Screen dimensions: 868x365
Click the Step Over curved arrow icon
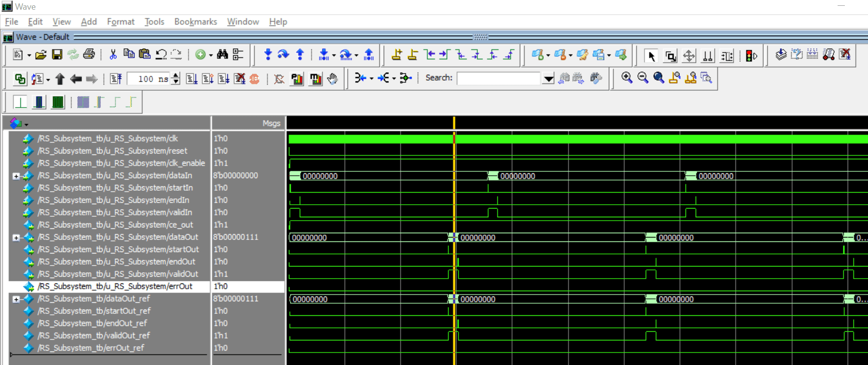point(283,55)
